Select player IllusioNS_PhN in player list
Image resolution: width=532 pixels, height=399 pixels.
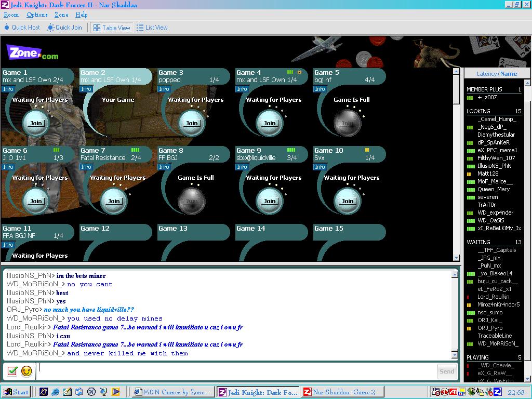pos(495,166)
